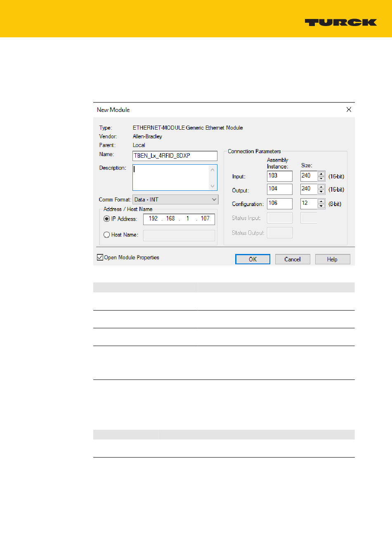Increase the Output size with up arrow
The image size is (392, 555).
tap(321, 187)
